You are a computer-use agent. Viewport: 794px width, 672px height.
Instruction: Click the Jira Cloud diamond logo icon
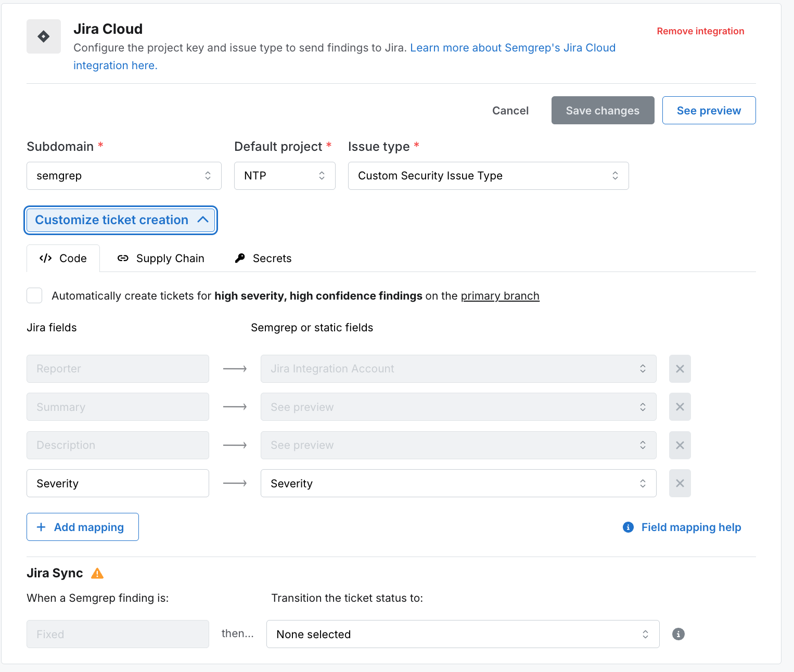pyautogui.click(x=44, y=36)
